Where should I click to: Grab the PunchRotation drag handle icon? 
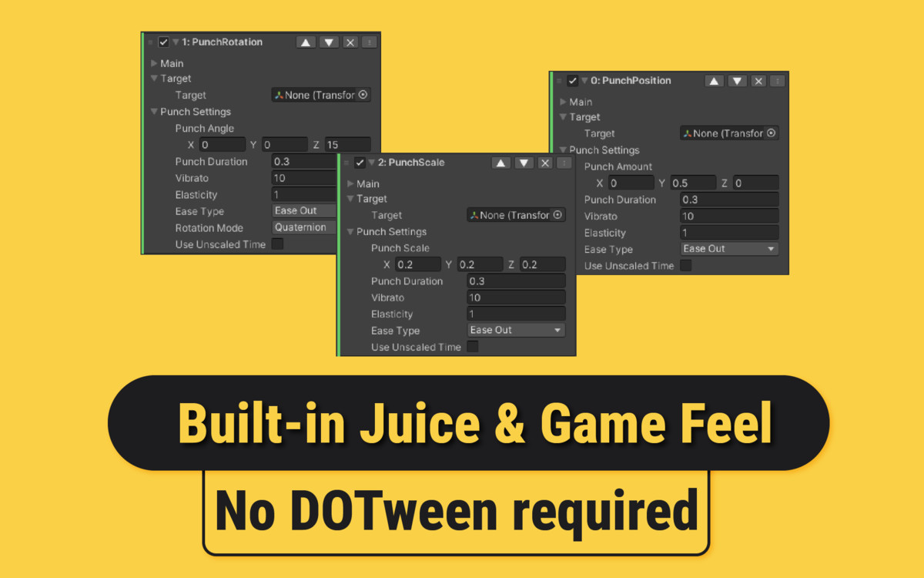(150, 42)
